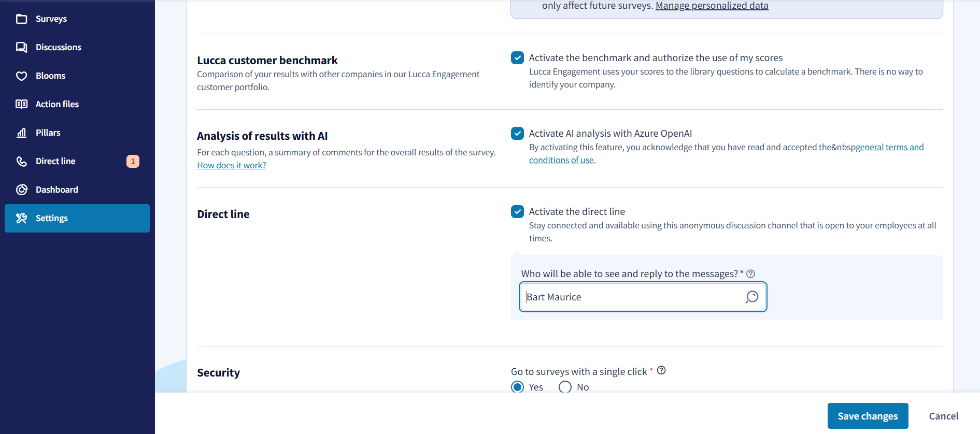Click the Direct line phone icon
Screen dimensions: 980x434
pos(21,161)
